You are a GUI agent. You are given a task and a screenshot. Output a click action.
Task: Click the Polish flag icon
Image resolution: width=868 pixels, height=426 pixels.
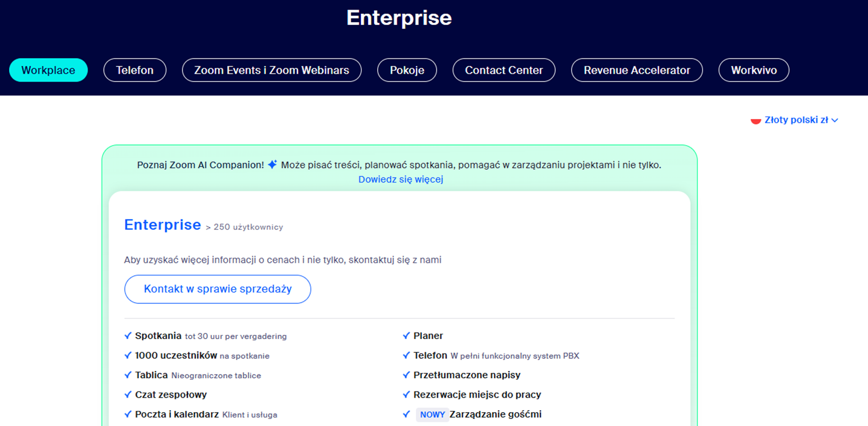coord(756,120)
